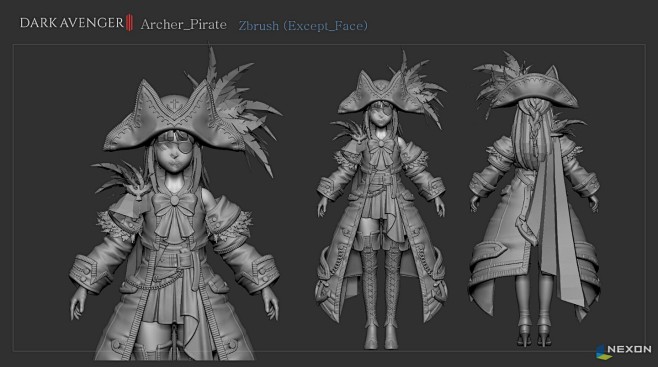The width and height of the screenshot is (658, 367).
Task: Click the DARK AVENGER title text
Action: point(71,23)
